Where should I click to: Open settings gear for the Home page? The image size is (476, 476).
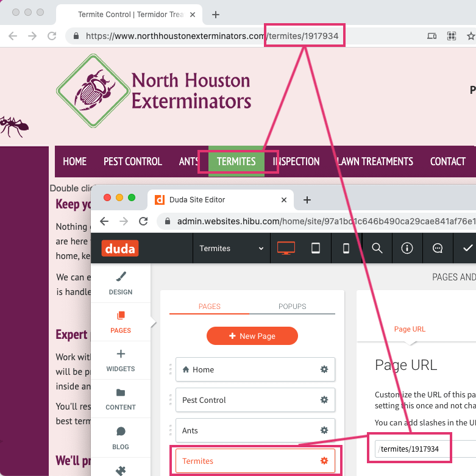pos(324,369)
